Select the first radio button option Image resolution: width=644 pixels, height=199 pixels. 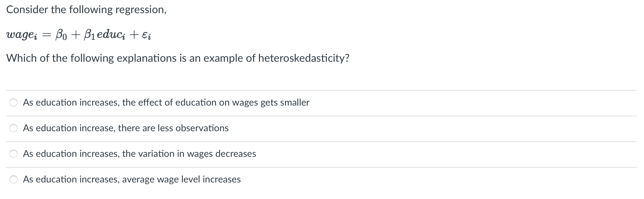[13, 103]
